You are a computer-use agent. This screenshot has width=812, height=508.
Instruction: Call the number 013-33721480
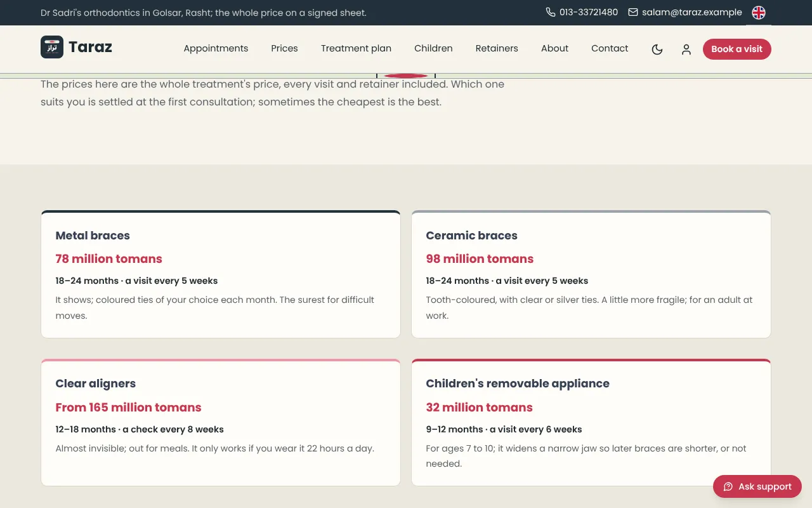(x=589, y=12)
